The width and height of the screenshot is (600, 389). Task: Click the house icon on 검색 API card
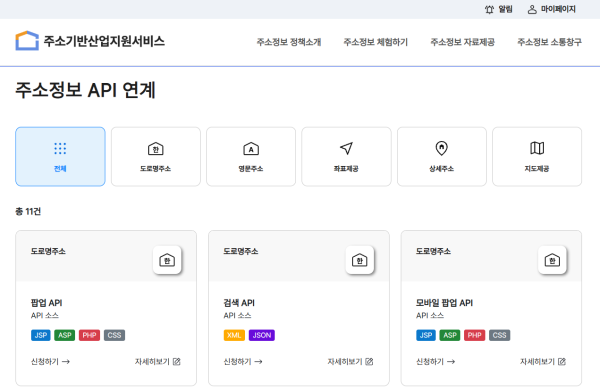pos(359,260)
